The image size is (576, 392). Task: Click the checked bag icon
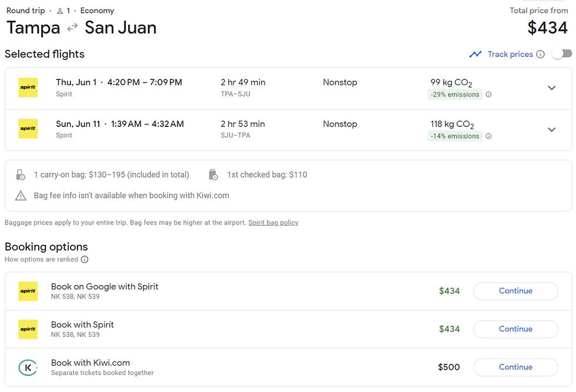[213, 175]
